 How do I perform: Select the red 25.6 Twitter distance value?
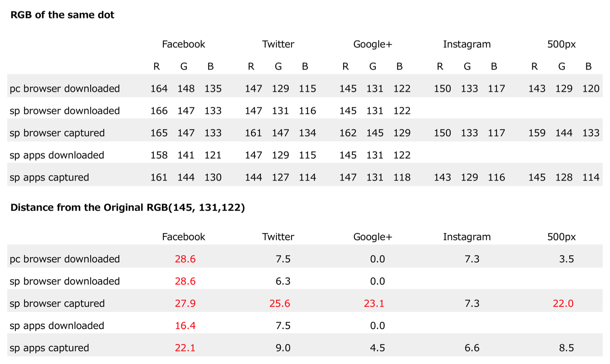click(x=280, y=303)
